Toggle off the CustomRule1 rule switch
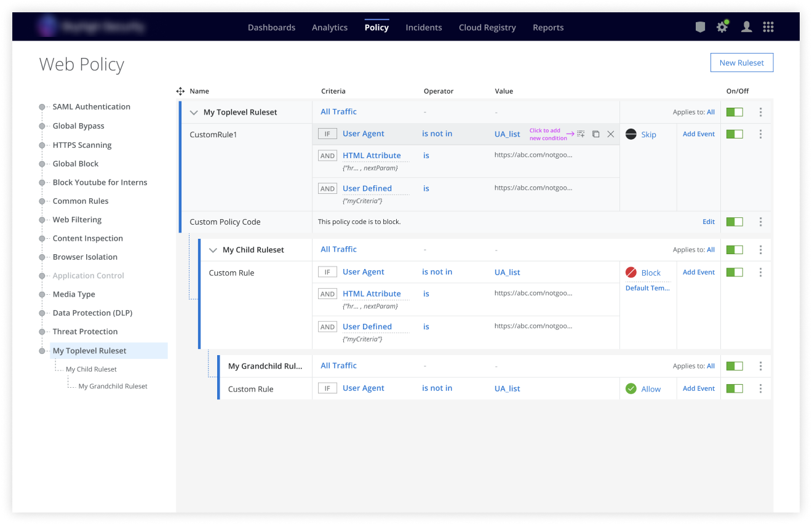812x525 pixels. point(734,134)
